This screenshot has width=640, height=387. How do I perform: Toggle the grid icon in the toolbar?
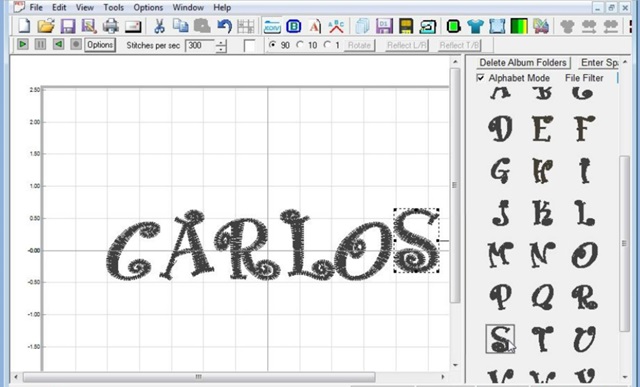point(245,27)
